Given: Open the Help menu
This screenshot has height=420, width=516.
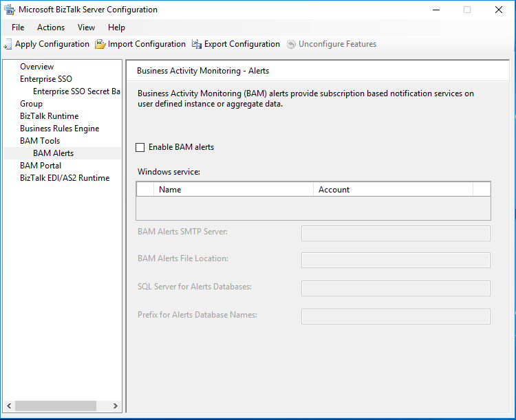Looking at the screenshot, I should coord(116,27).
